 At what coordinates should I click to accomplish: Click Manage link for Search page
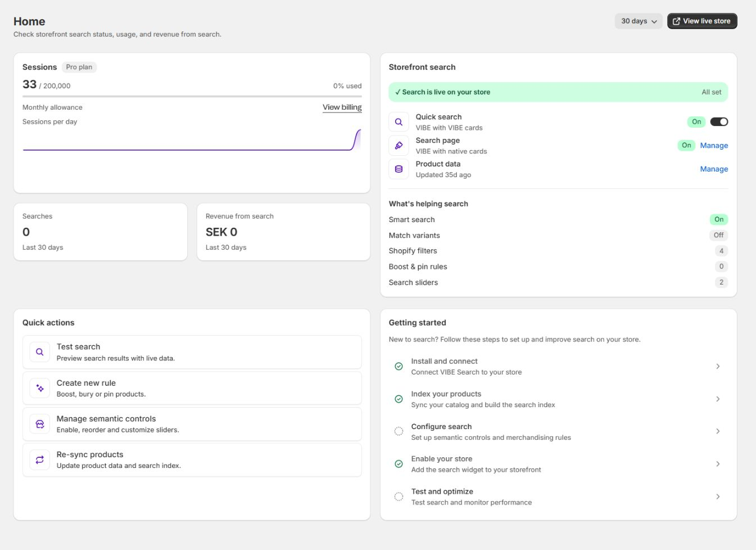pos(714,146)
